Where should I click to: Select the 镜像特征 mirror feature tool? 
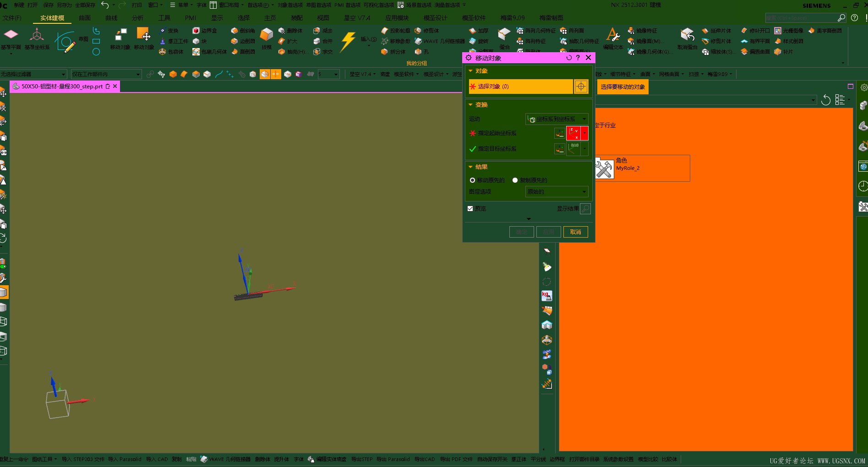tap(643, 31)
